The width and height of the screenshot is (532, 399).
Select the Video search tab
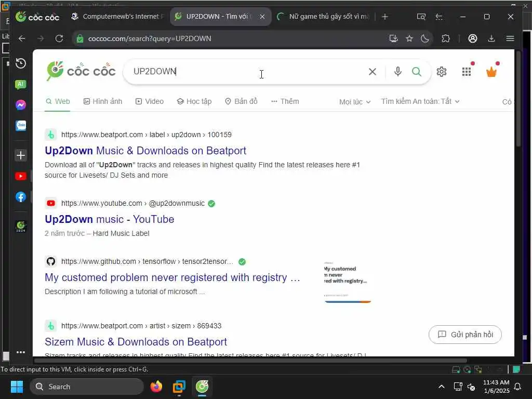point(150,101)
